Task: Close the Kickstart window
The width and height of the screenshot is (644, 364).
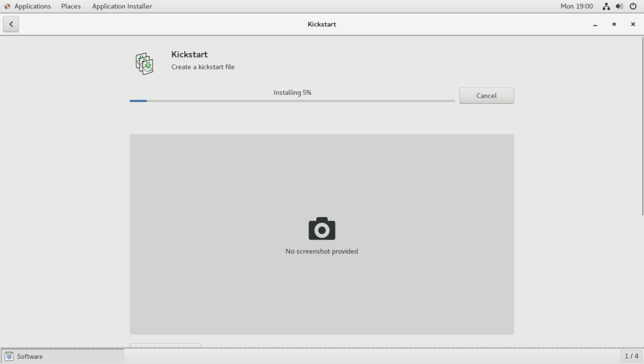Action: click(633, 24)
